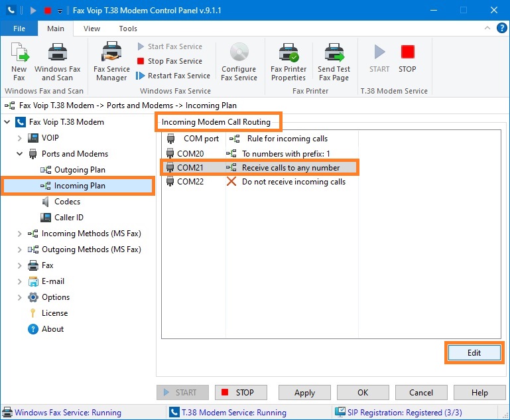Viewport: 510px width, 420px height.
Task: Select Caller ID tree item
Action: [69, 218]
